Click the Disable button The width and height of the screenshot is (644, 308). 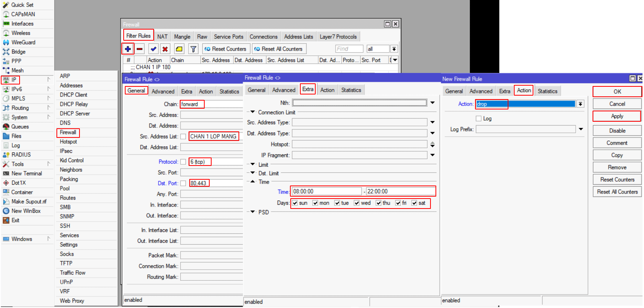coord(617,131)
